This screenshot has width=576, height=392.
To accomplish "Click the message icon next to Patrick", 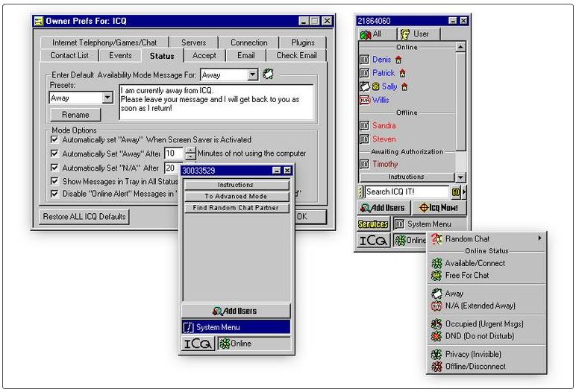I will 364,73.
